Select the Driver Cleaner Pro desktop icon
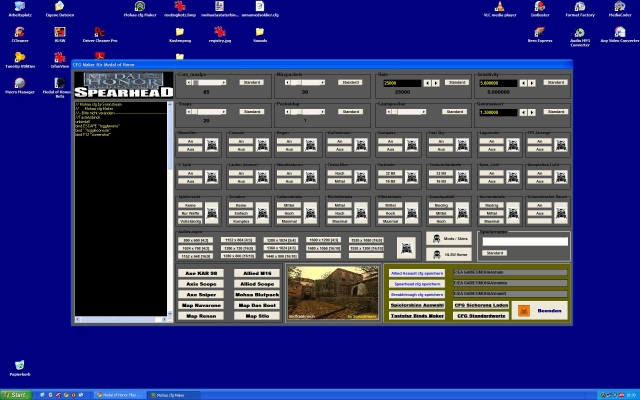 100,35
